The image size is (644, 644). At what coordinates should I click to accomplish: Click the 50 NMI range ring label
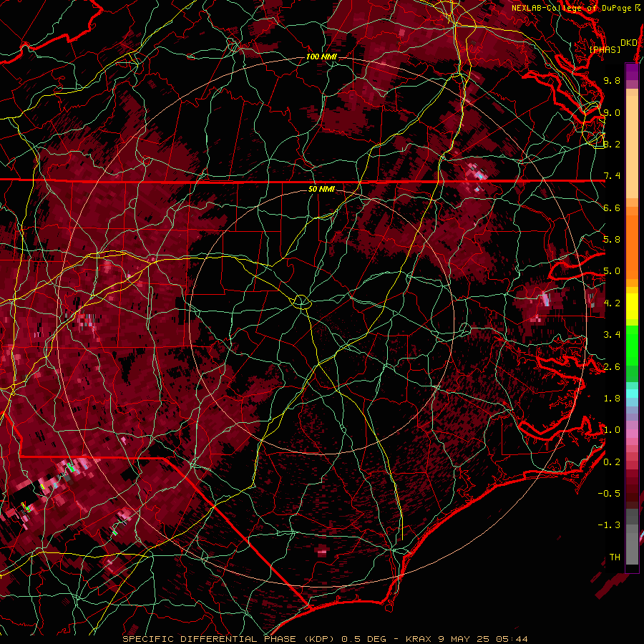point(321,189)
